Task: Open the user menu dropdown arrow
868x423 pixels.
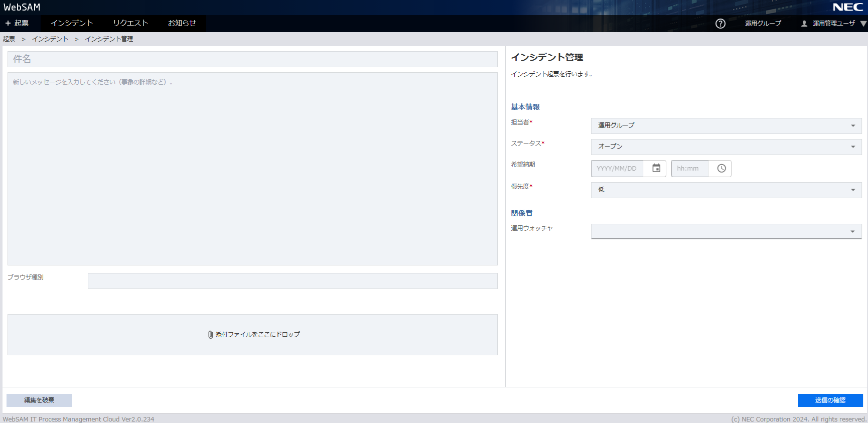Action: point(863,24)
